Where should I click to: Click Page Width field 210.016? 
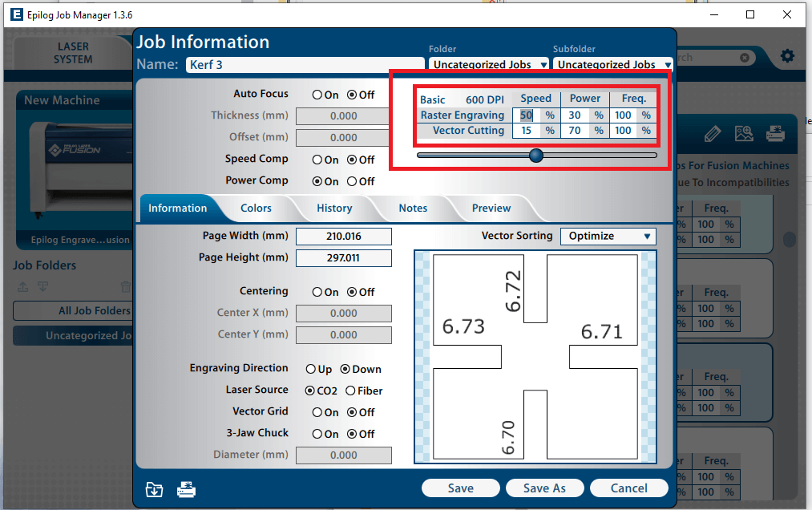pyautogui.click(x=344, y=237)
